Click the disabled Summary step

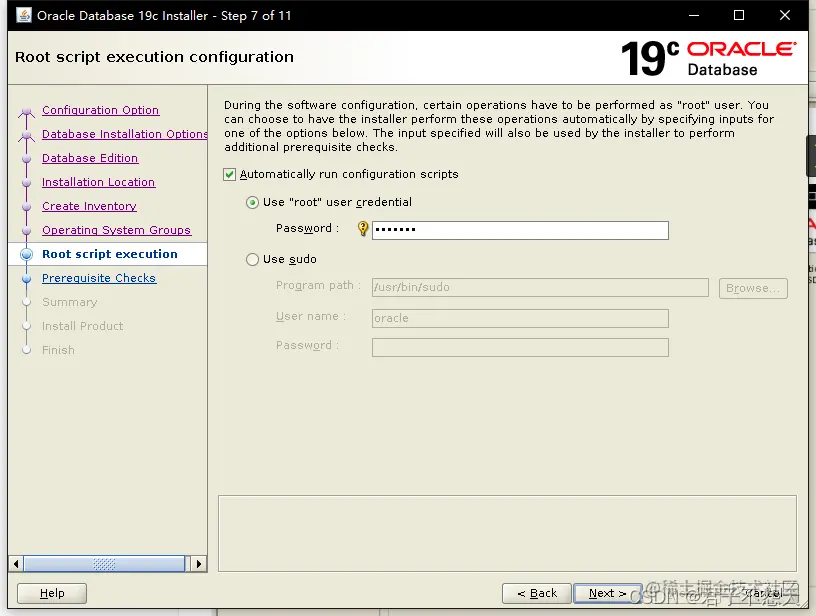(x=70, y=302)
